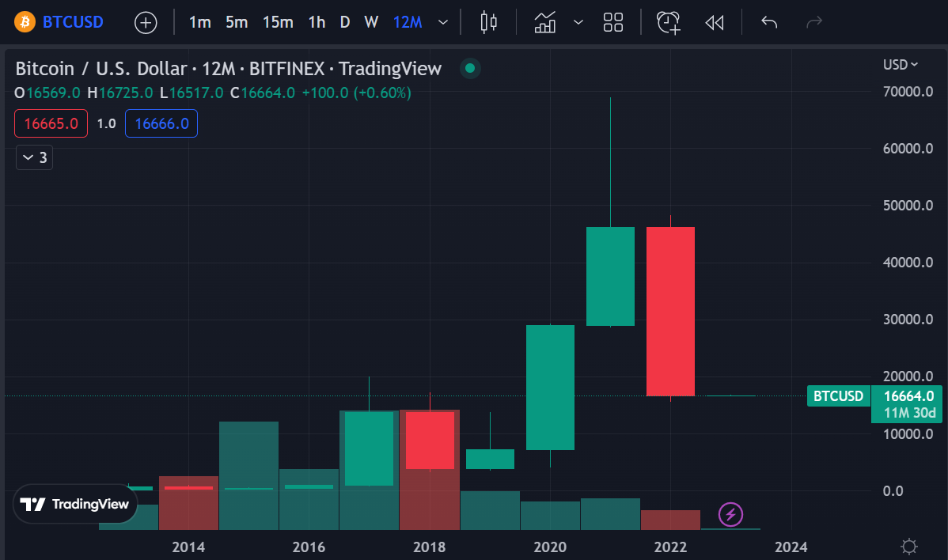Create an alert with the alarm clock icon
This screenshot has width=948, height=560.
[x=669, y=22]
